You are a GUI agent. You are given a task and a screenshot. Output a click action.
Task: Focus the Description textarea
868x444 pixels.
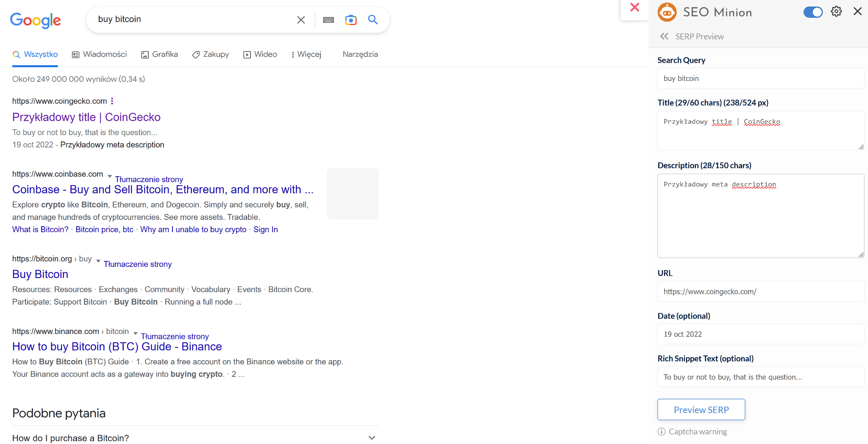point(760,216)
